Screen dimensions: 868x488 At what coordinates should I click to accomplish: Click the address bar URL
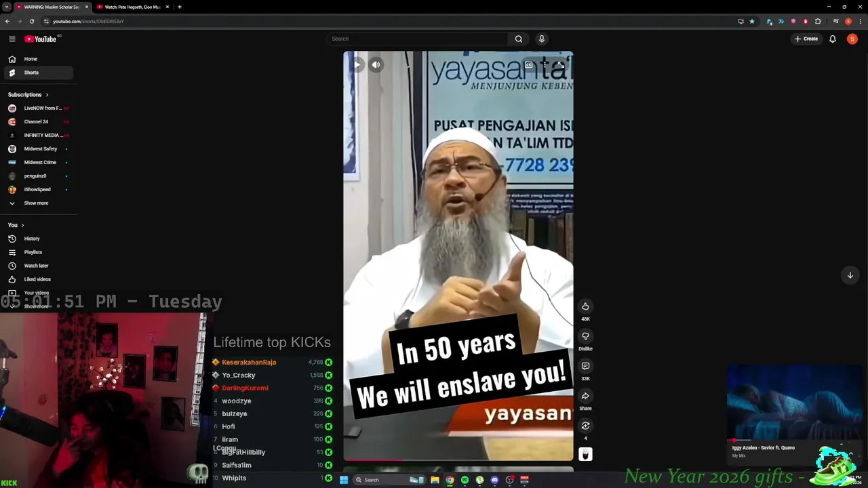[x=88, y=21]
